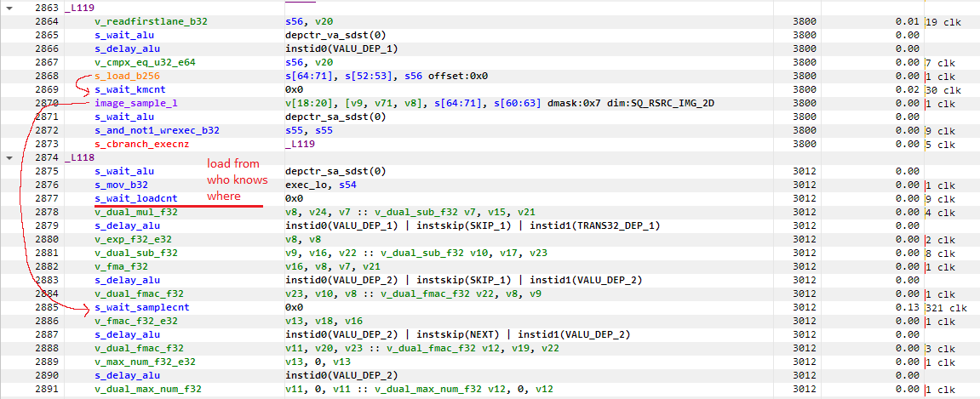Select line number 2864
The width and height of the screenshot is (980, 399).
47,21
